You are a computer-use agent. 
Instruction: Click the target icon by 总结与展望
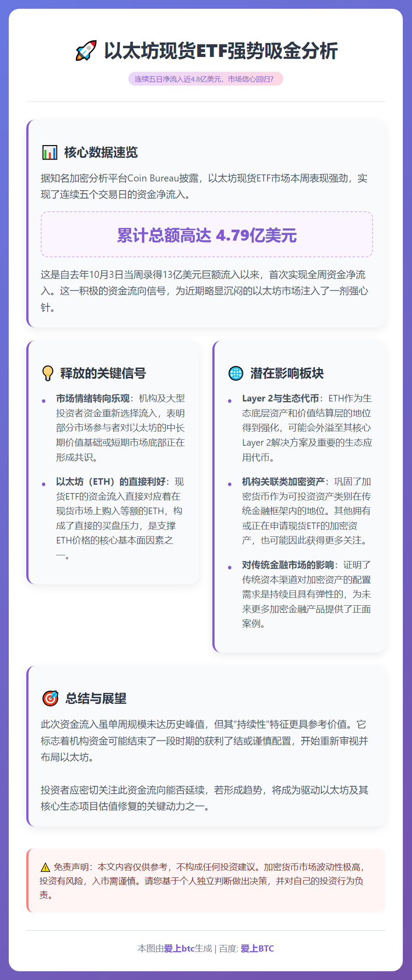click(50, 698)
